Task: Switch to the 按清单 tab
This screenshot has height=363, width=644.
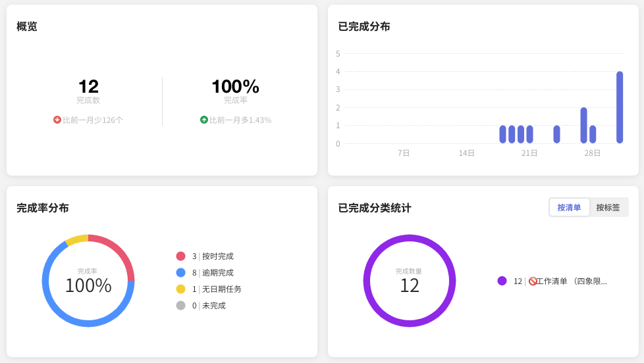Action: click(x=569, y=208)
